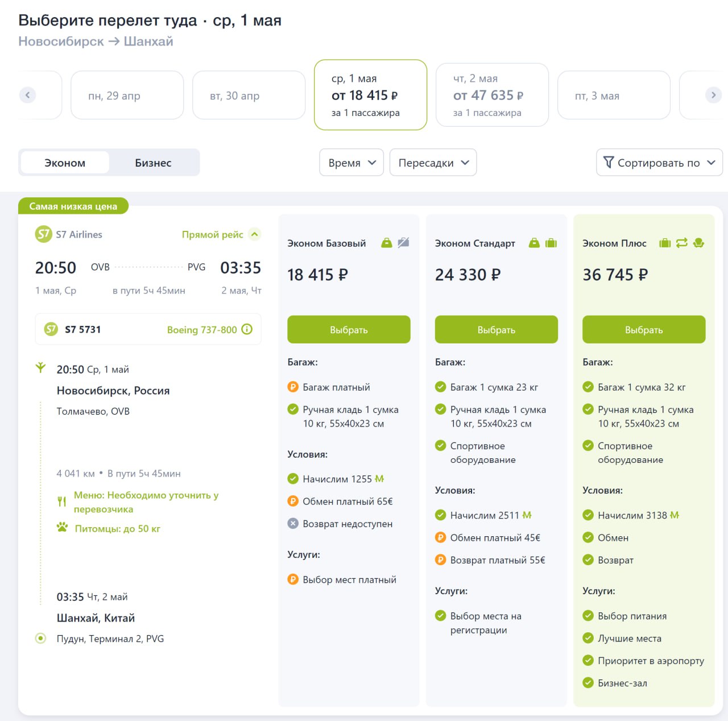This screenshot has height=721, width=728.
Task: Click the suitcase icon in Эконом Стандарт
Action: pyautogui.click(x=551, y=243)
